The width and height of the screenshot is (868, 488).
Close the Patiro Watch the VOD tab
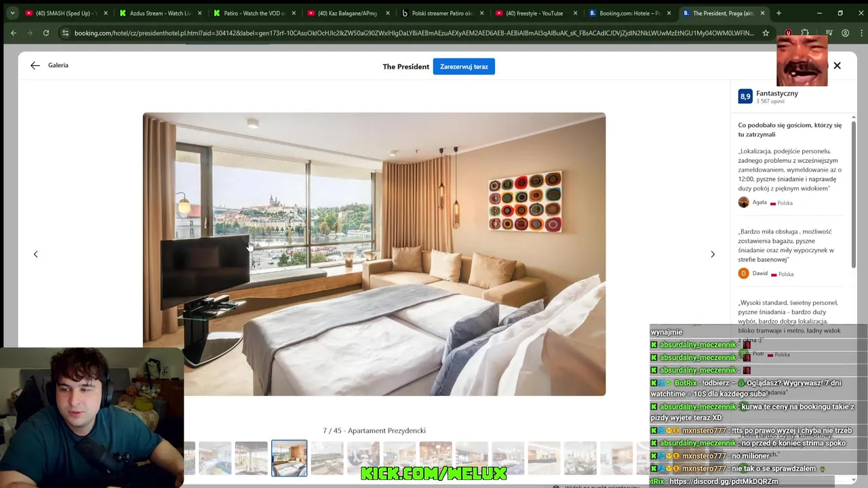tap(294, 13)
